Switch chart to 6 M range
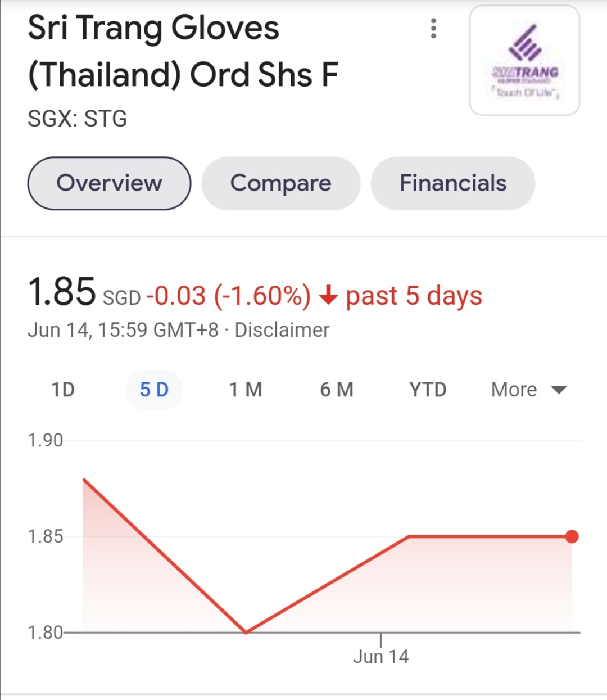Viewport: 607px width, 700px height. point(337,390)
